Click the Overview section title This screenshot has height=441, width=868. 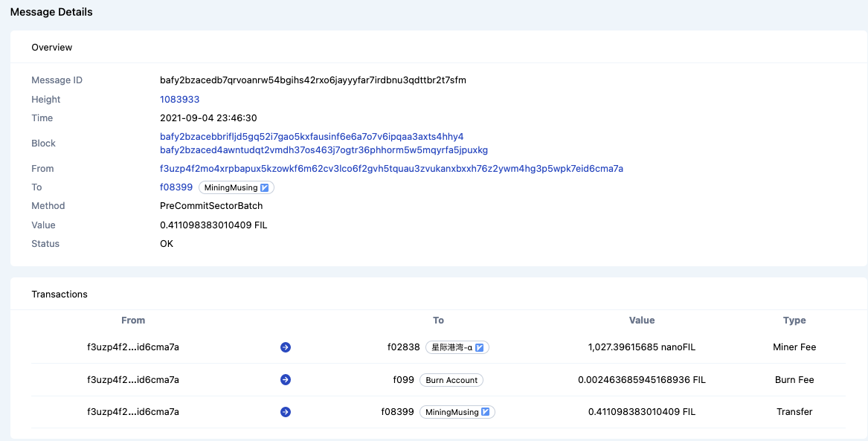[52, 48]
